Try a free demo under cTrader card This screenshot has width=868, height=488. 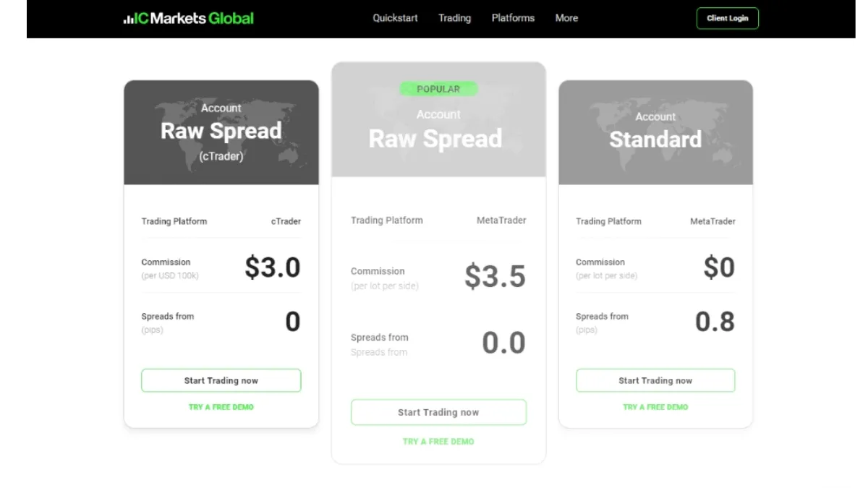[x=221, y=407]
